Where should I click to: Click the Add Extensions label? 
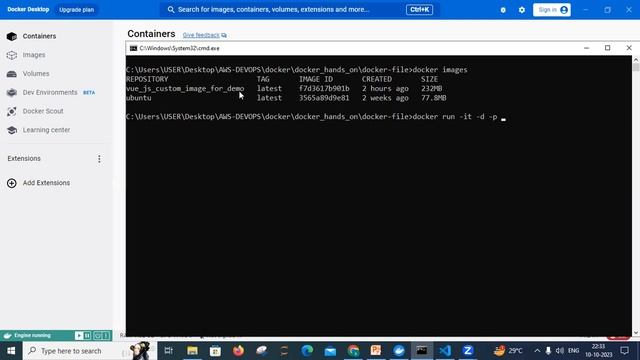click(46, 183)
